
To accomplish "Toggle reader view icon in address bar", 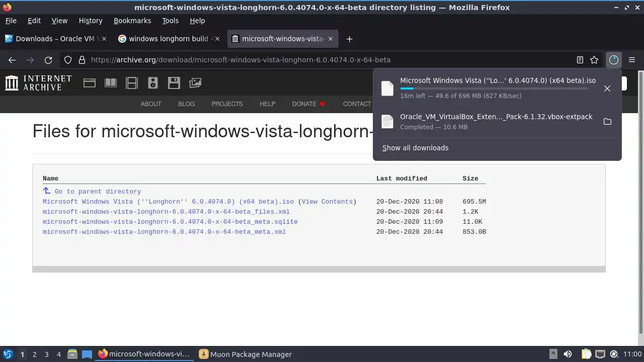I will pos(580,60).
